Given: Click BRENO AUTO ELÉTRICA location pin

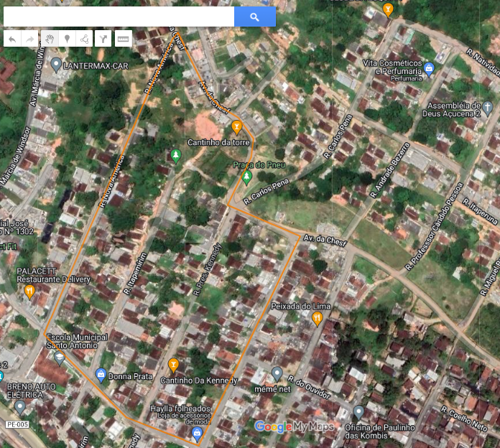Looking at the screenshot, I should point(20,408).
